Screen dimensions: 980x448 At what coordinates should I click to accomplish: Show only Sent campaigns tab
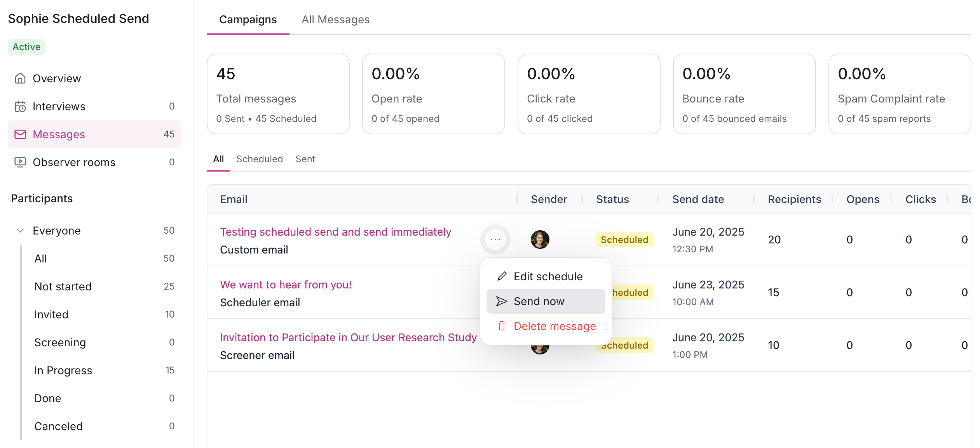pos(305,159)
